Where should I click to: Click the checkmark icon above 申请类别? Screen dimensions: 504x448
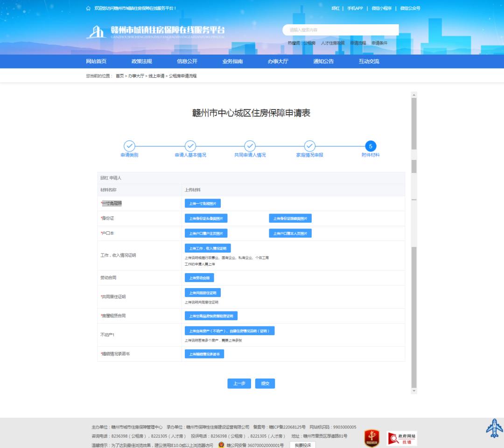click(129, 146)
